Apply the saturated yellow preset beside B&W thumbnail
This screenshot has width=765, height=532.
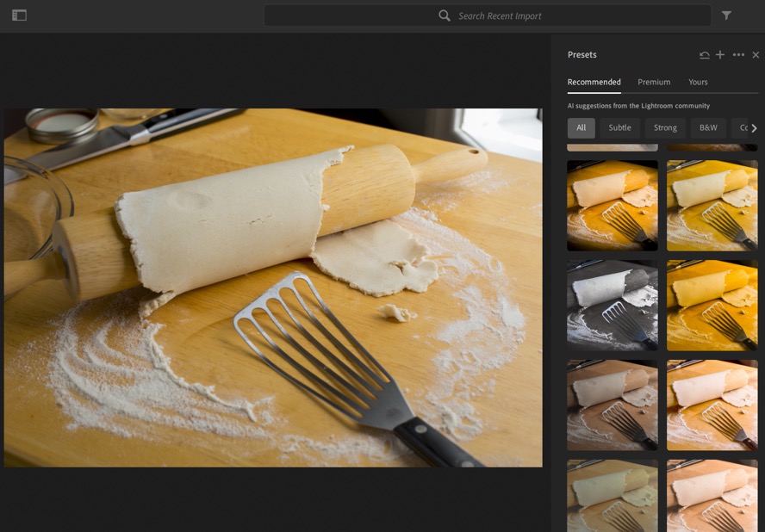point(712,305)
